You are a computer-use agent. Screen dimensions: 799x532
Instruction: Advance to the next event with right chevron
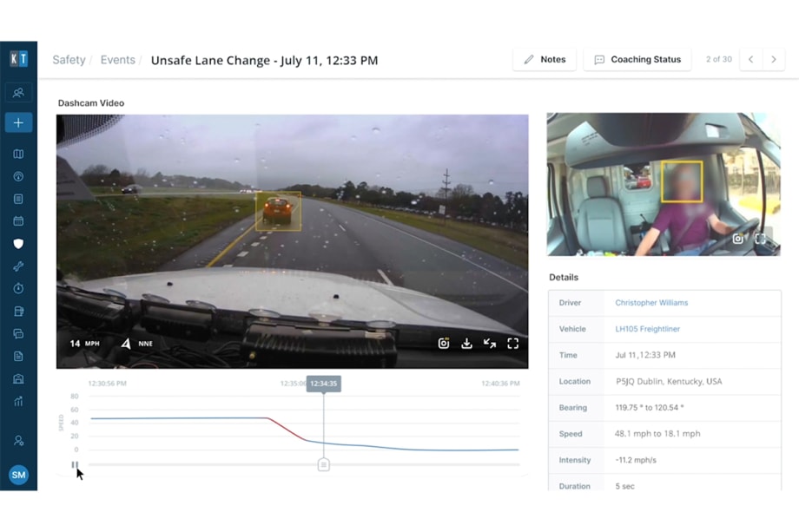click(773, 59)
